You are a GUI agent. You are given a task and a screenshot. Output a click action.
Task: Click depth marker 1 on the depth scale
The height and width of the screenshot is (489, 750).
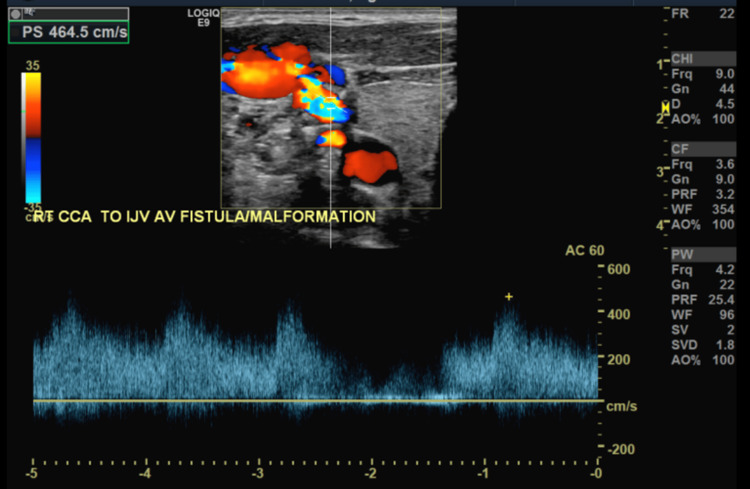[x=660, y=65]
